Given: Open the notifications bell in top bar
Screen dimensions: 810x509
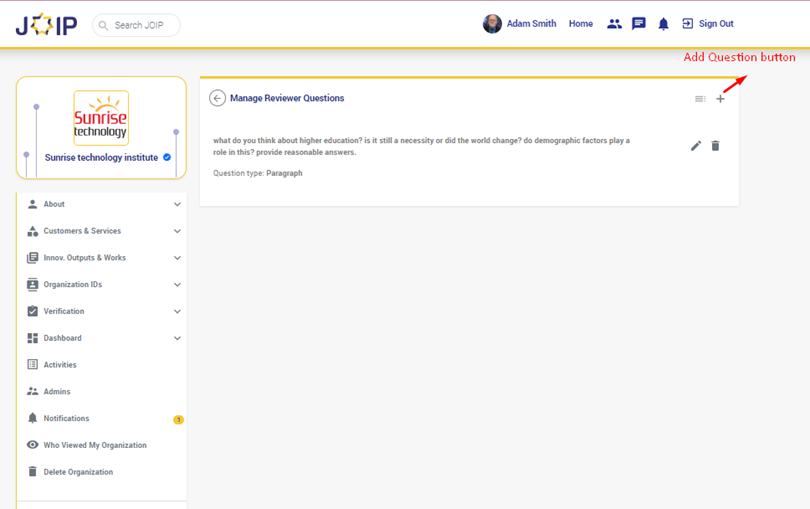Looking at the screenshot, I should point(663,24).
